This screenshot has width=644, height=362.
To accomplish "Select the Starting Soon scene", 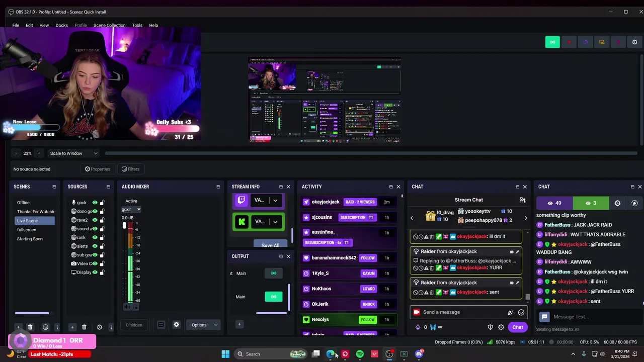I will 30,239.
